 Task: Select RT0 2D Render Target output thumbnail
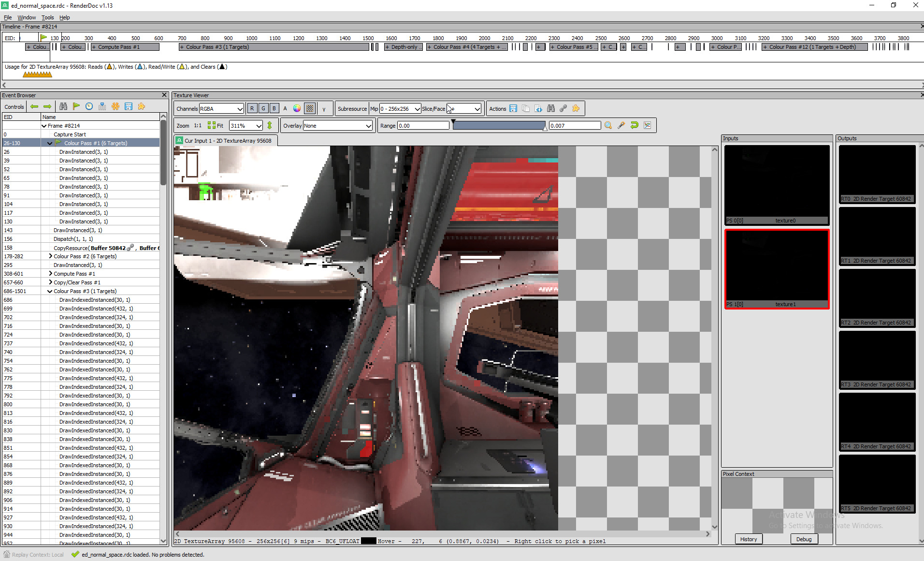[x=877, y=174]
